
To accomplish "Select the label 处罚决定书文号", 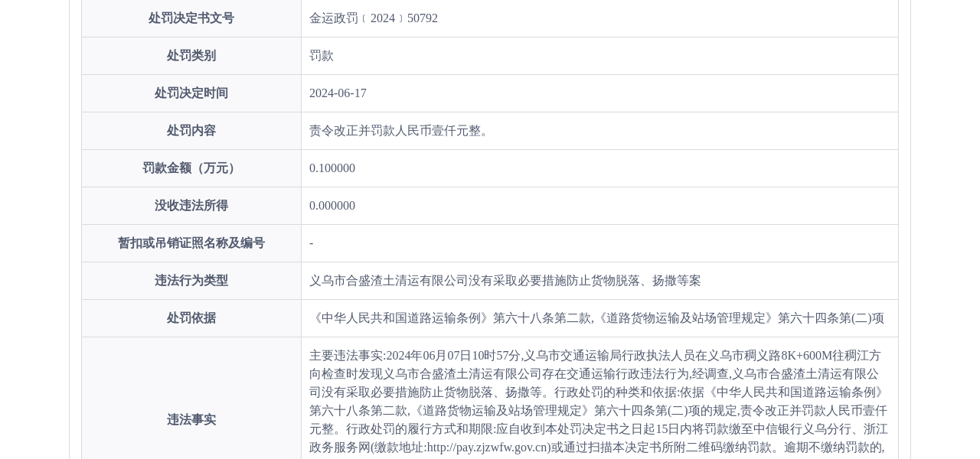I will pos(191,18).
